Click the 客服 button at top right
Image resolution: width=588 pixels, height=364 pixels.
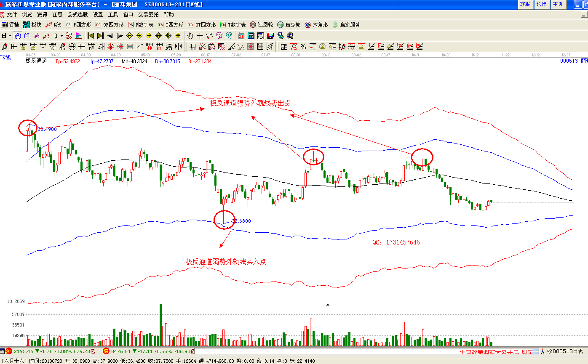(525, 4)
